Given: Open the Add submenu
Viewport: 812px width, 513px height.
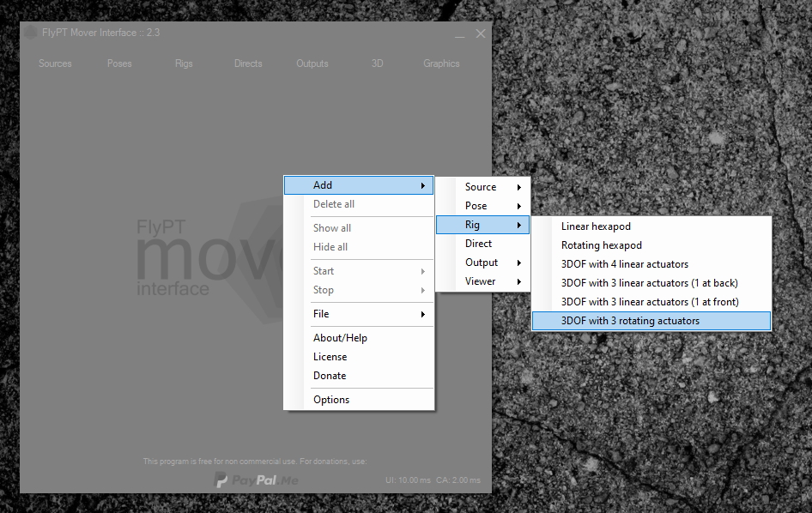Looking at the screenshot, I should coord(358,185).
